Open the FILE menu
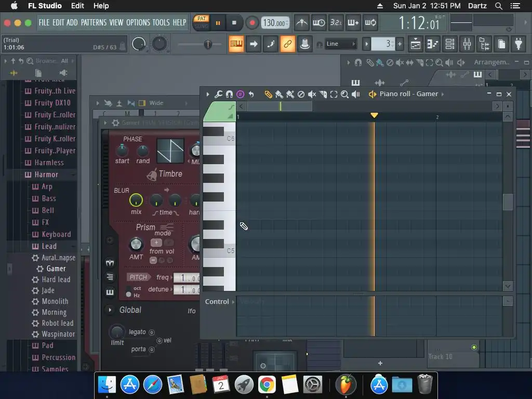532x399 pixels. (x=44, y=23)
